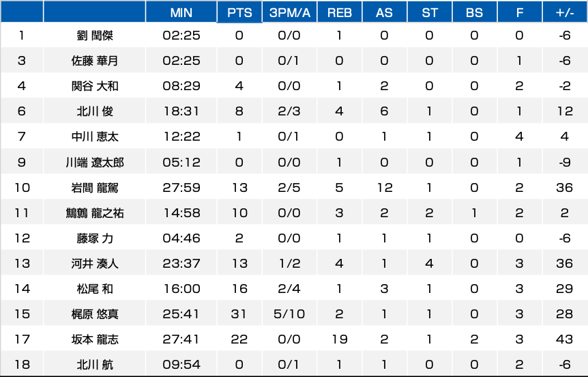Click jersey number 18 row cell
The width and height of the screenshot is (588, 377).
22,364
